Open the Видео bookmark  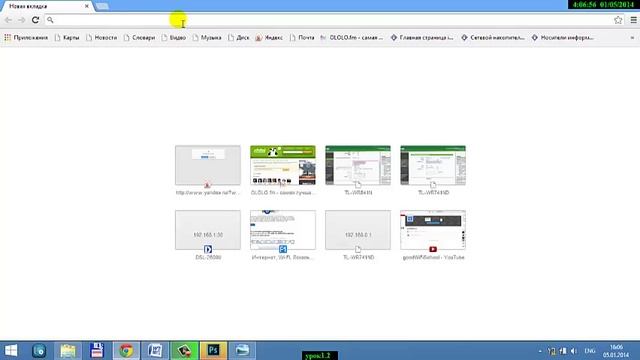tap(174, 38)
